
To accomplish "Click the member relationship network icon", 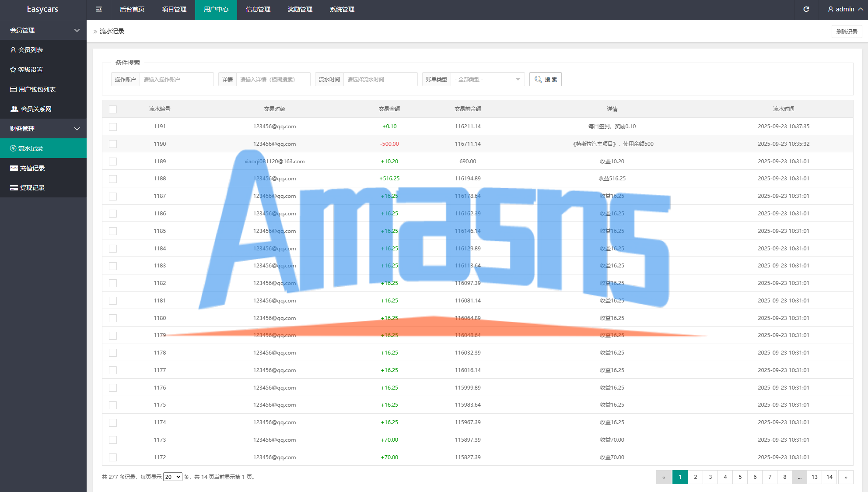I will pyautogui.click(x=14, y=109).
